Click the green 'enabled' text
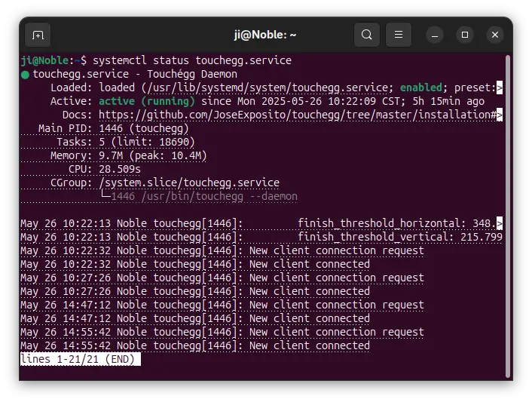The height and width of the screenshot is (402, 532). point(421,87)
